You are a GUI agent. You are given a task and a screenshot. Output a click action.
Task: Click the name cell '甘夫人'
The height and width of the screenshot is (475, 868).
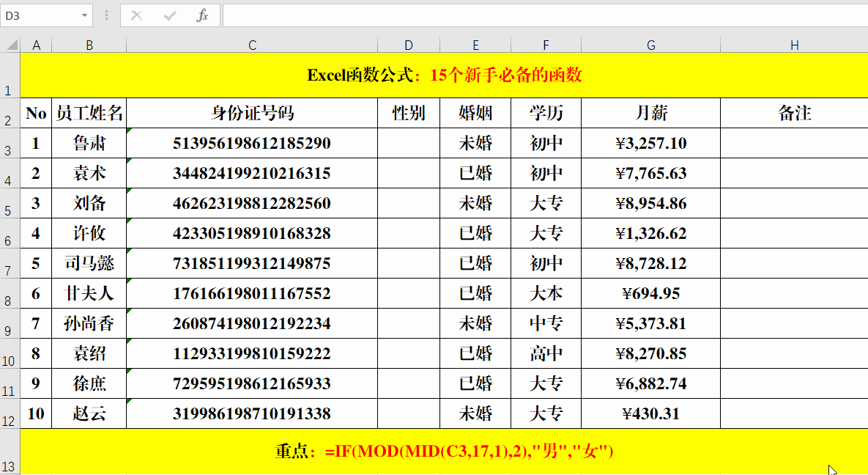[x=89, y=293]
